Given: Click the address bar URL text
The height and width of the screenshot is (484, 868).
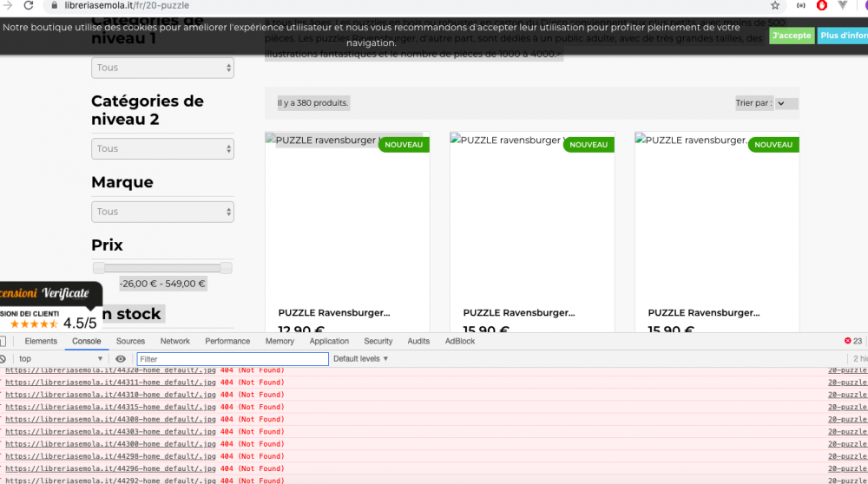Looking at the screenshot, I should pos(127,5).
